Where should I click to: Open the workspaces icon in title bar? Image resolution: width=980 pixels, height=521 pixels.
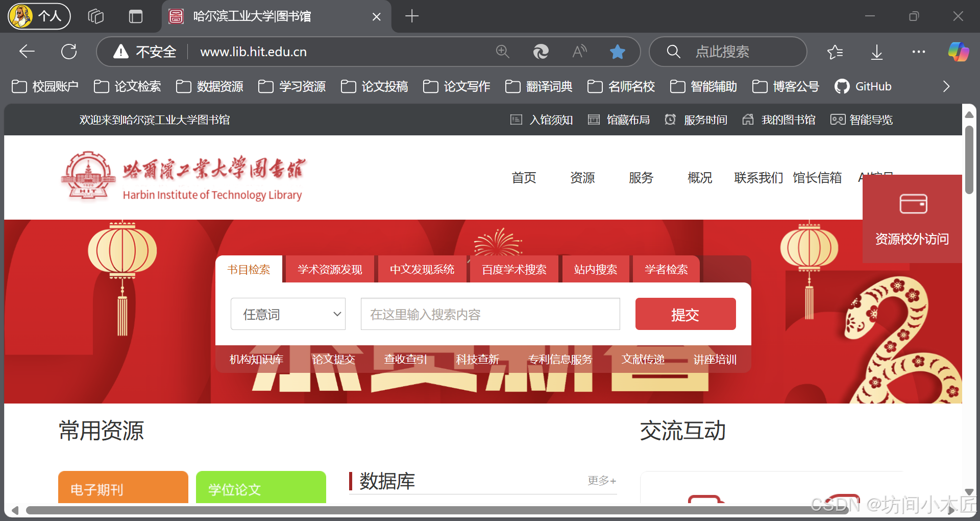95,16
